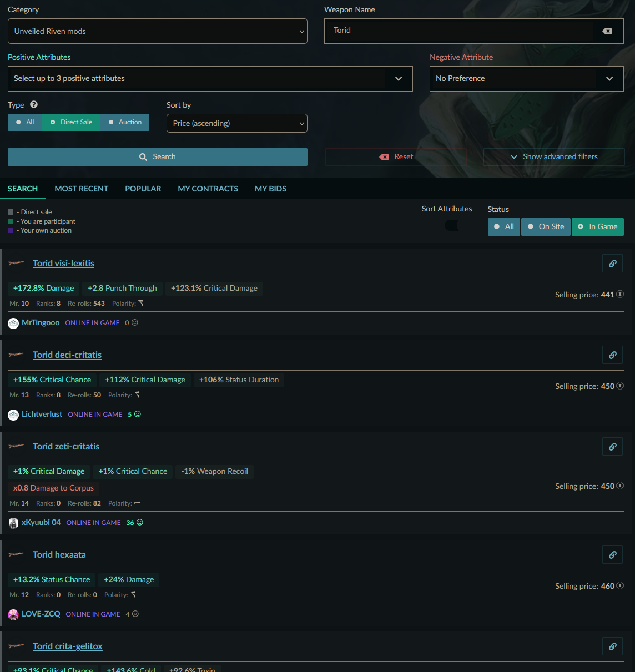The width and height of the screenshot is (635, 672).
Task: Copy link for Torid crita-gelitox listing
Action: point(613,646)
